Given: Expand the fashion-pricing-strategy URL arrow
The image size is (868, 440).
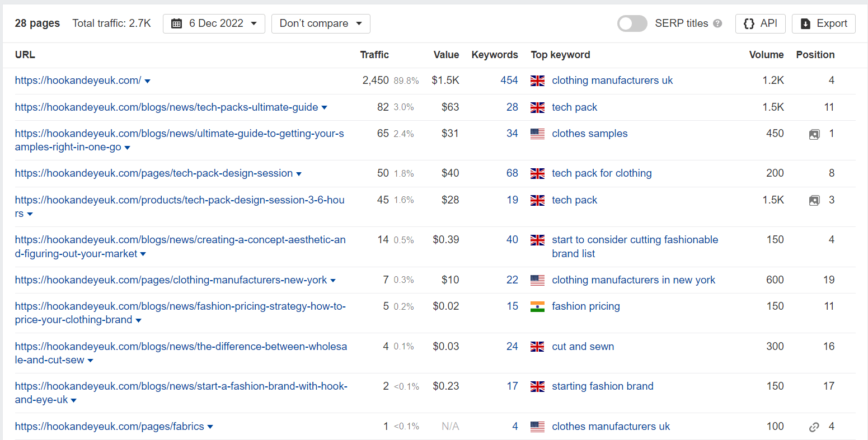Looking at the screenshot, I should coord(138,320).
